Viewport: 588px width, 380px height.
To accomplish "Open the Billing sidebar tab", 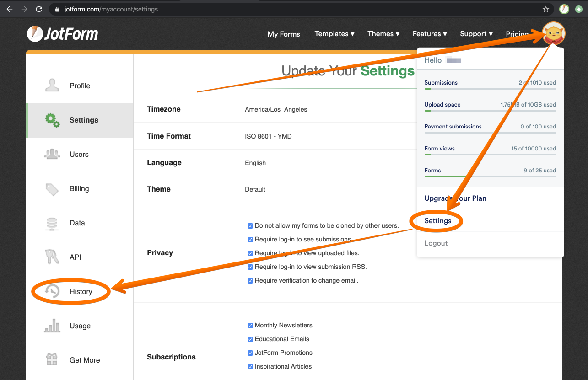I will click(x=80, y=189).
